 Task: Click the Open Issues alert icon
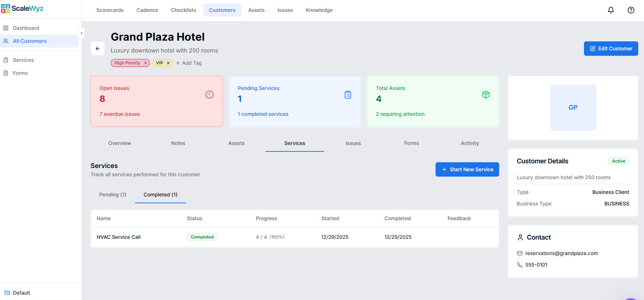210,95
